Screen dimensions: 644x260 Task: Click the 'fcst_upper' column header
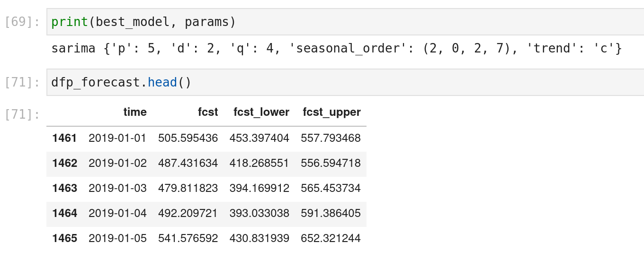[331, 112]
